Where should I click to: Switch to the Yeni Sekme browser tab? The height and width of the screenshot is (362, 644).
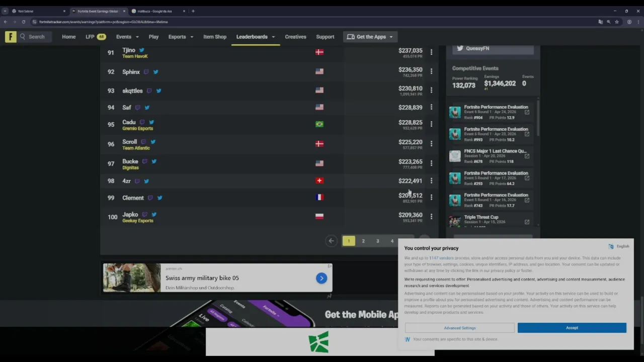[38, 11]
